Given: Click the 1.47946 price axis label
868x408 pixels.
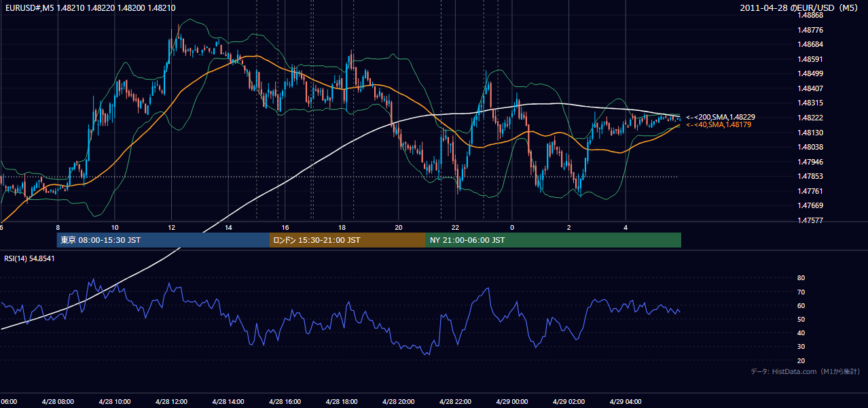Looking at the screenshot, I should pos(810,162).
